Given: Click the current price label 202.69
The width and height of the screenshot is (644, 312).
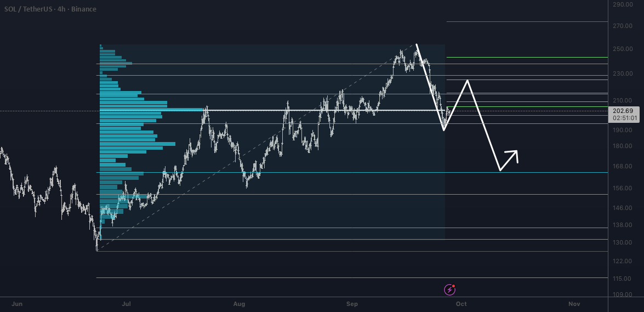Looking at the screenshot, I should (624, 111).
